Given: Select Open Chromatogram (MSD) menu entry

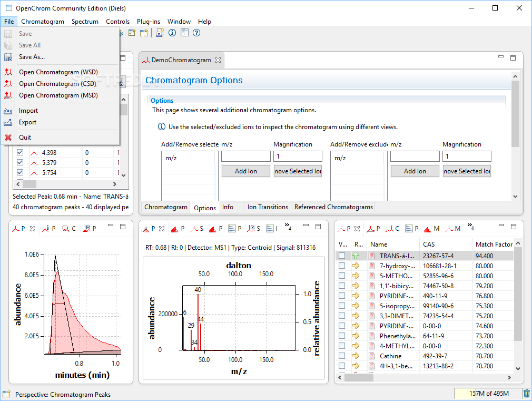Looking at the screenshot, I should pos(61,95).
